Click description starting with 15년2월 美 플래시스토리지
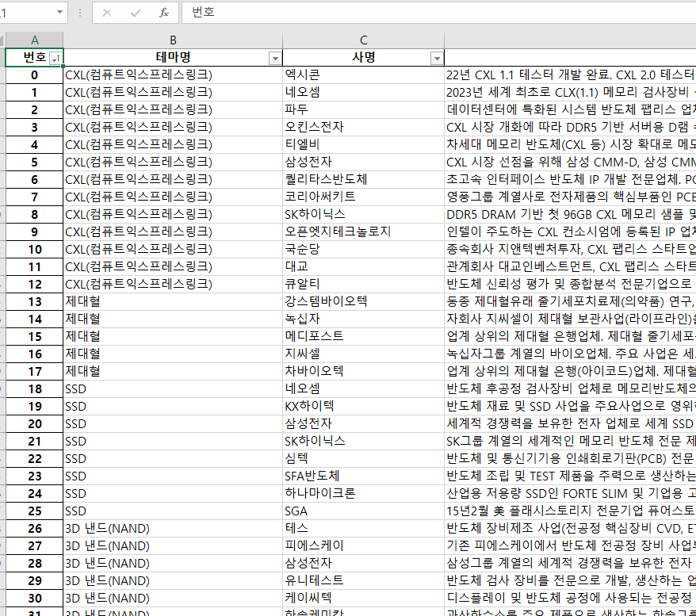The width and height of the screenshot is (696, 616). click(570, 511)
